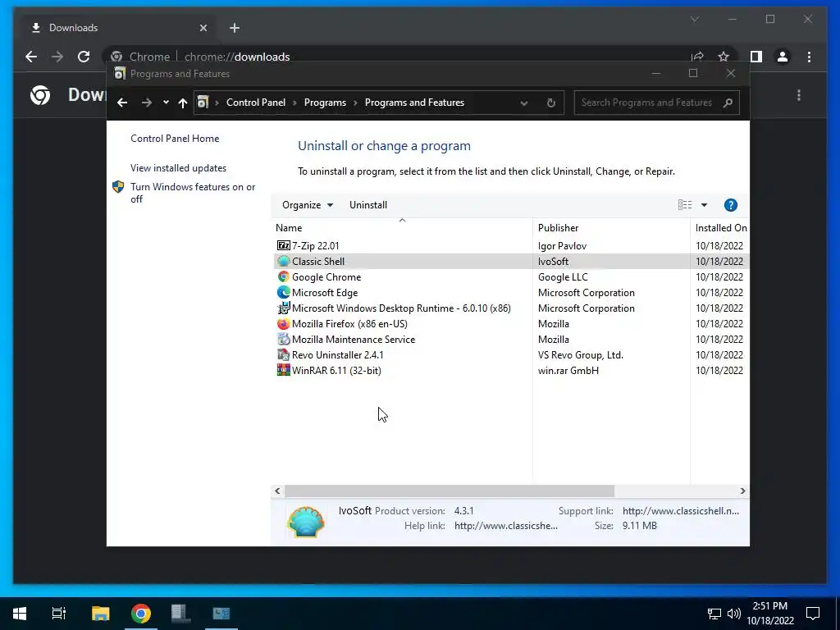Open File Explorer from the taskbar
The height and width of the screenshot is (630, 840).
pos(100,614)
